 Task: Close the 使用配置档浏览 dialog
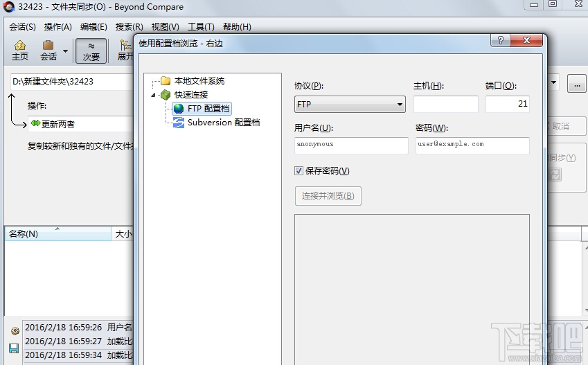click(526, 40)
